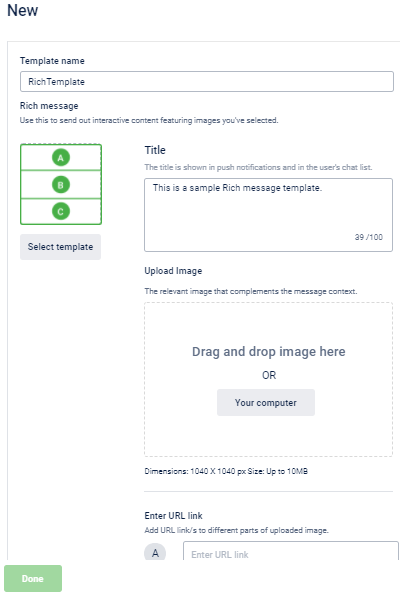This screenshot has height=595, width=400.
Task: Select the green B section circle
Action: click(x=61, y=185)
